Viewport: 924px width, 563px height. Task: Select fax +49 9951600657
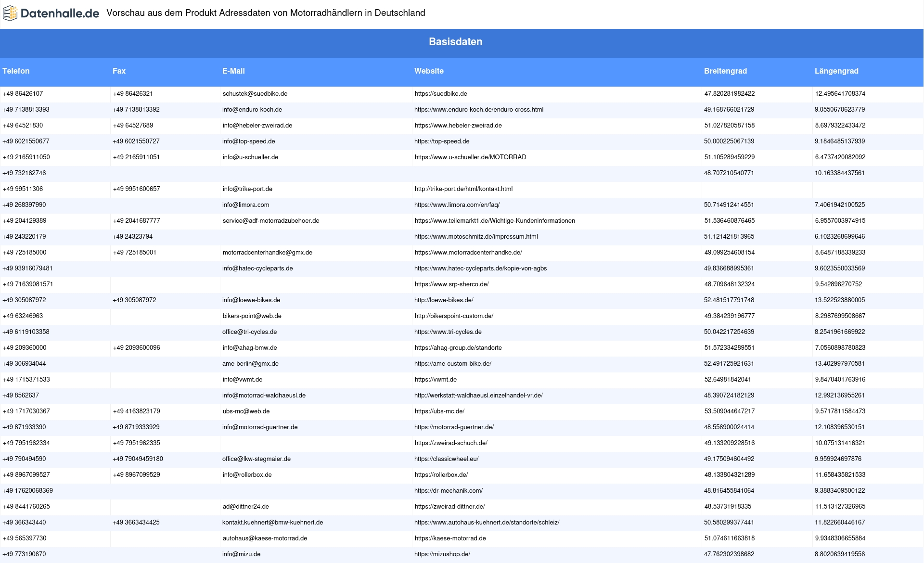(x=136, y=189)
